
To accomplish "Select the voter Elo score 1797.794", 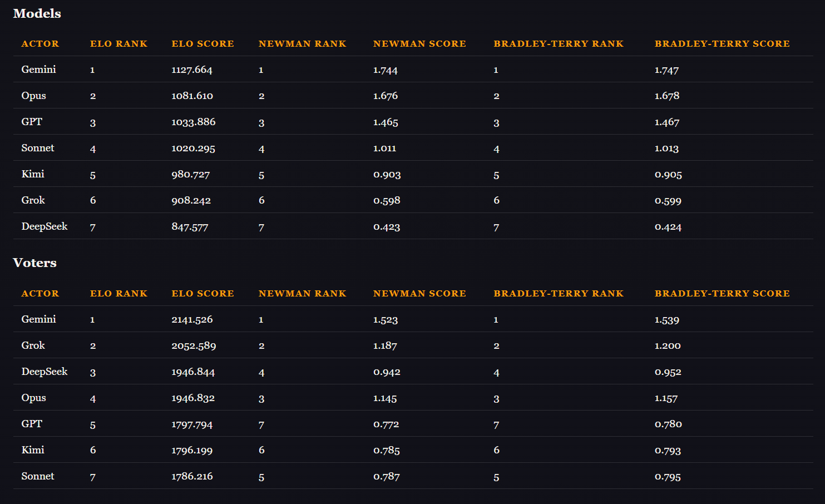I will tap(192, 424).
